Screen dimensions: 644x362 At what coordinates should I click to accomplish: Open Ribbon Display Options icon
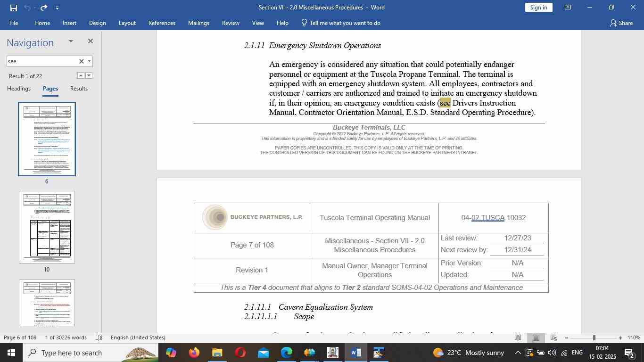(x=568, y=8)
